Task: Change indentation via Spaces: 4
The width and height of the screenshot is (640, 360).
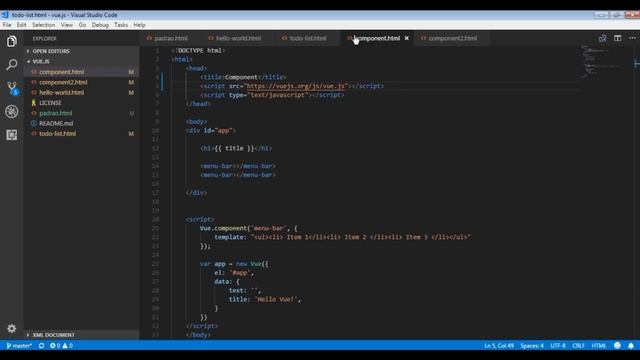Action: coord(532,345)
